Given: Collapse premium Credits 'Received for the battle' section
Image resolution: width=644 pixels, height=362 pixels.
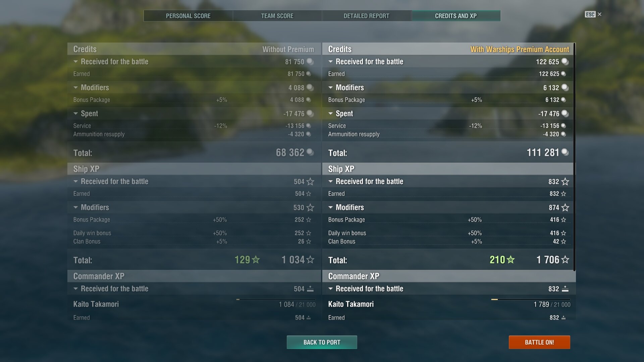Looking at the screenshot, I should [x=331, y=62].
